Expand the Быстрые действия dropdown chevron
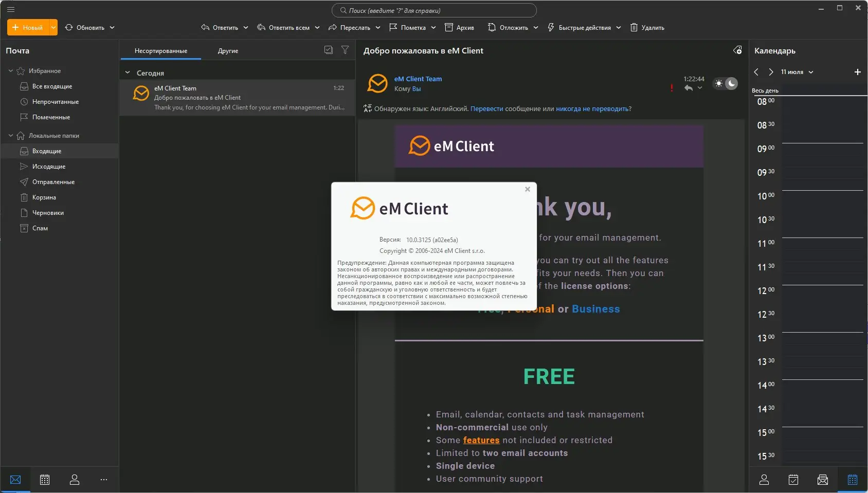This screenshot has height=493, width=868. click(619, 28)
